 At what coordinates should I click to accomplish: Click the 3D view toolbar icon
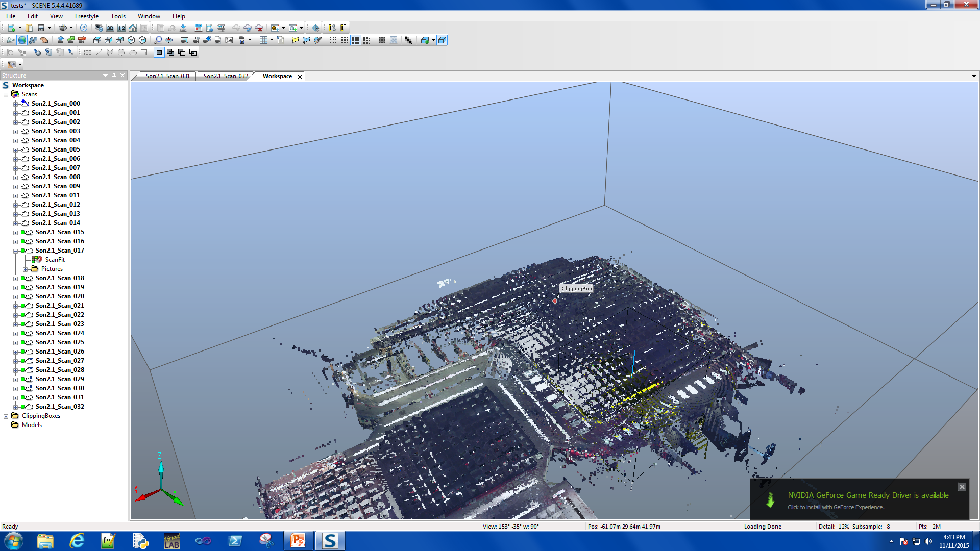(x=110, y=28)
